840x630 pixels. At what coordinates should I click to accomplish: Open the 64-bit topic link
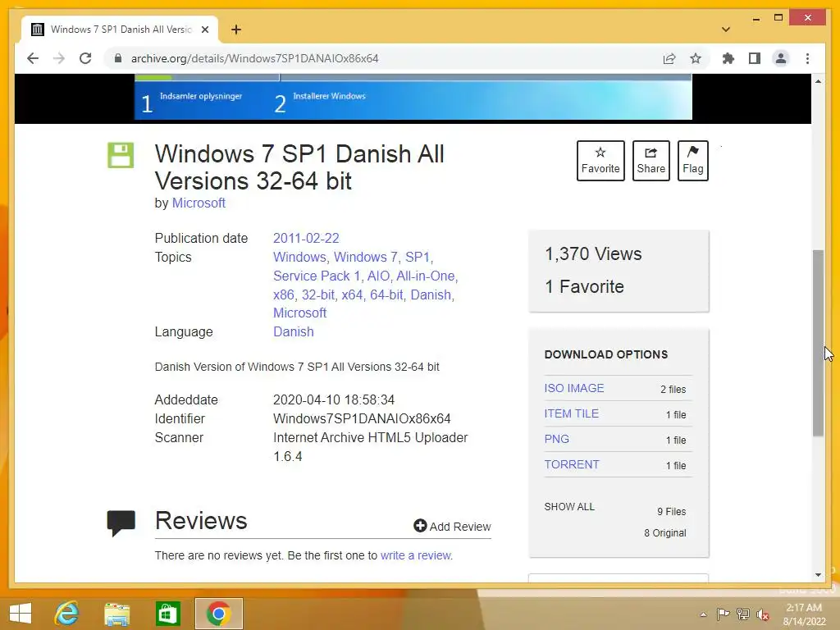point(387,294)
